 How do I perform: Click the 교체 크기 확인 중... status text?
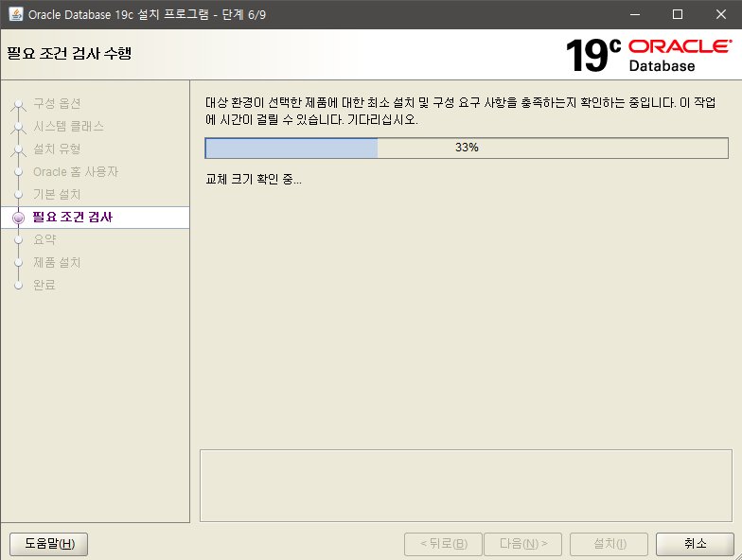coord(254,180)
